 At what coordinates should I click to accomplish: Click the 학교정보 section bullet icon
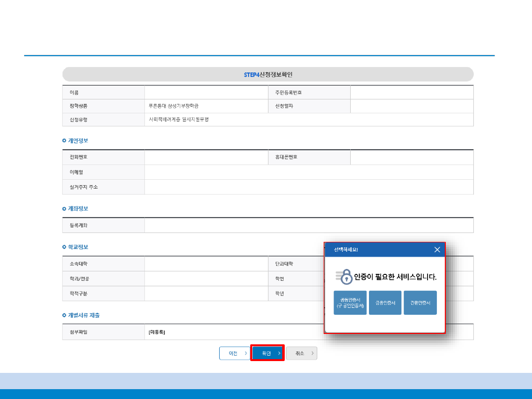(65, 247)
